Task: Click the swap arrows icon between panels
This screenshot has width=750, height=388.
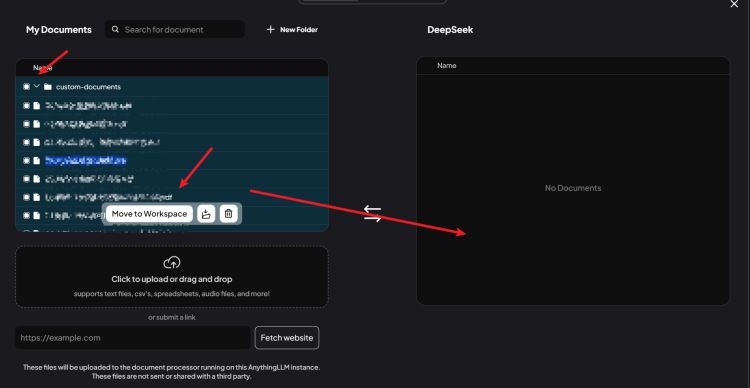Action: pyautogui.click(x=372, y=213)
